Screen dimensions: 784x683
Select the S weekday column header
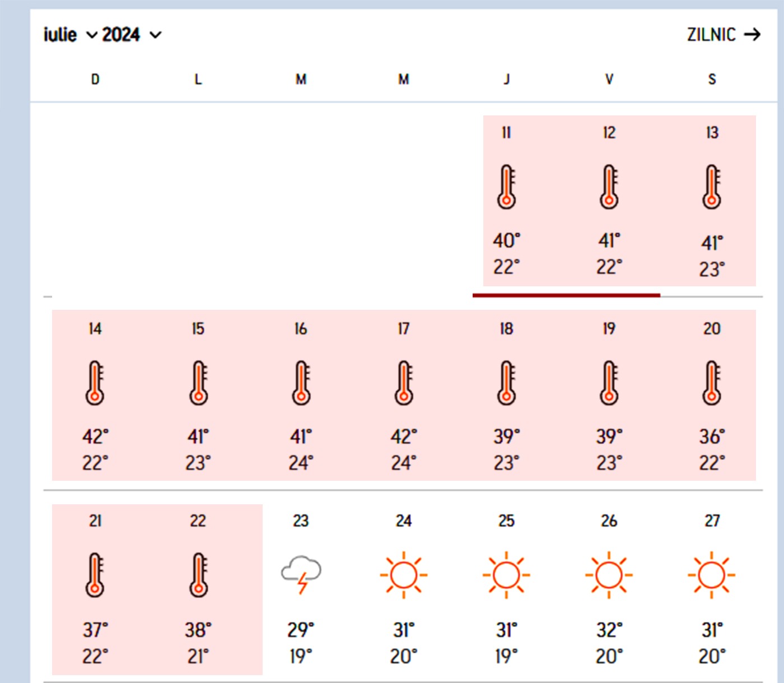[x=711, y=79]
